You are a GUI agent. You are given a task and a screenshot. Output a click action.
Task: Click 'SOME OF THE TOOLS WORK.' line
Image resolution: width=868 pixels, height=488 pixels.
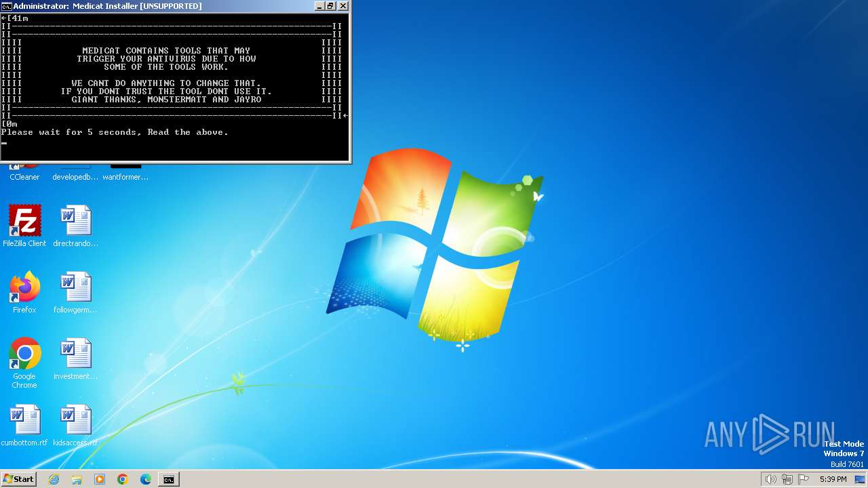pyautogui.click(x=166, y=67)
